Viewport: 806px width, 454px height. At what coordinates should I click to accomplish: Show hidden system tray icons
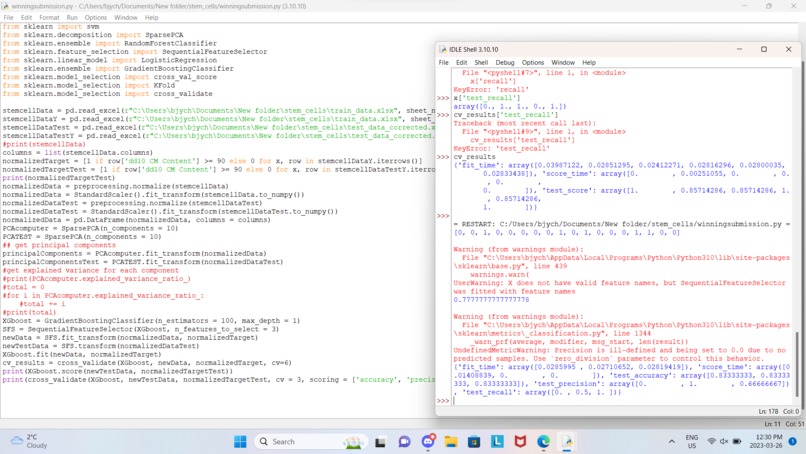[x=671, y=442]
